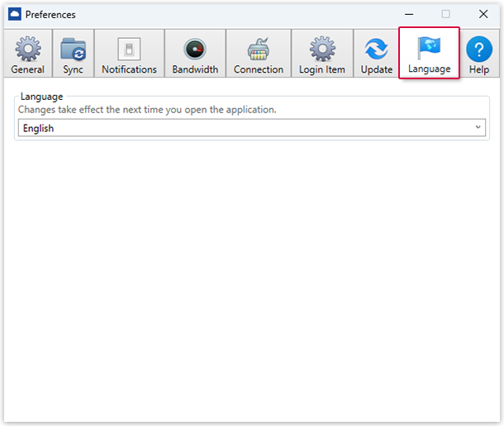Click the Sync folder icon

click(x=73, y=49)
